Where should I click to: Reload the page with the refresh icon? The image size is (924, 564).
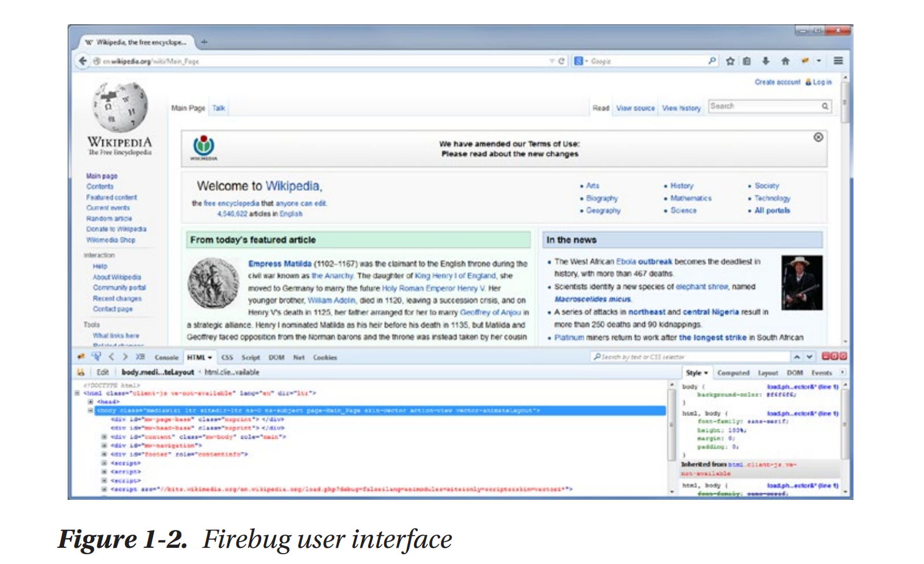coord(561,61)
